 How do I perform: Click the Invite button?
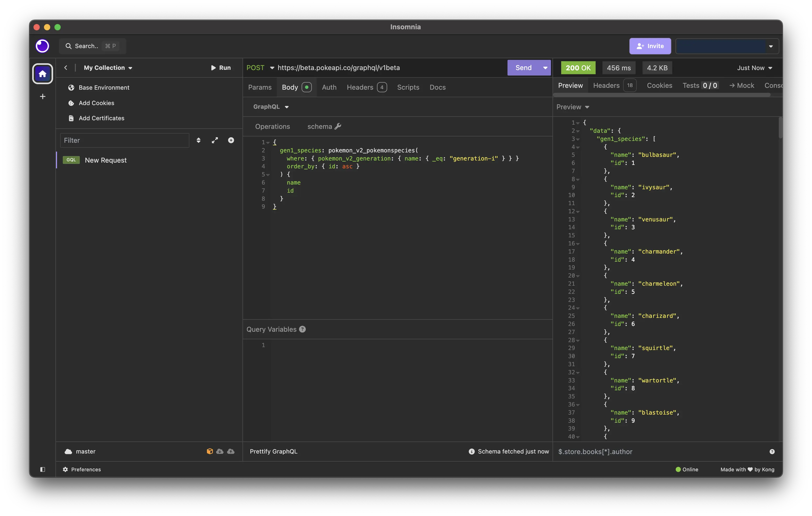(x=650, y=46)
